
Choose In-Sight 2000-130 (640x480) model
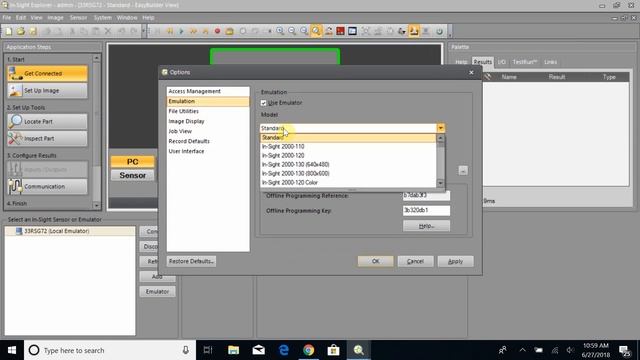click(x=348, y=164)
